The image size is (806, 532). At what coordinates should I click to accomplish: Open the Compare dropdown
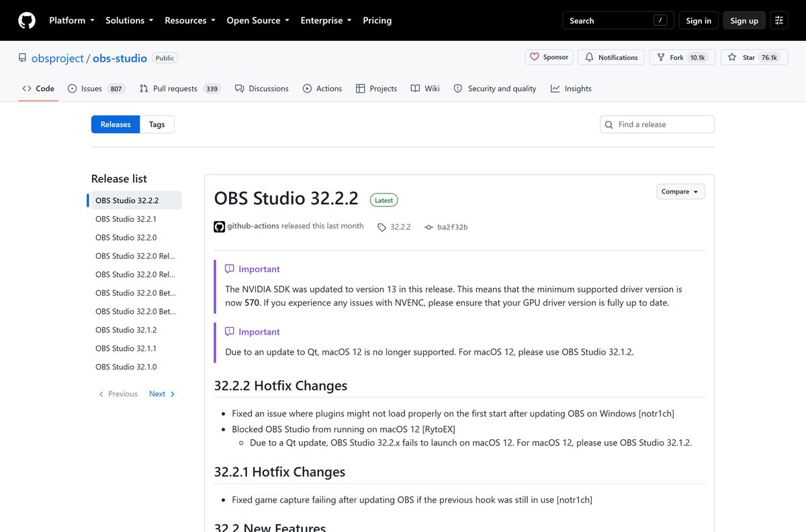pos(680,191)
